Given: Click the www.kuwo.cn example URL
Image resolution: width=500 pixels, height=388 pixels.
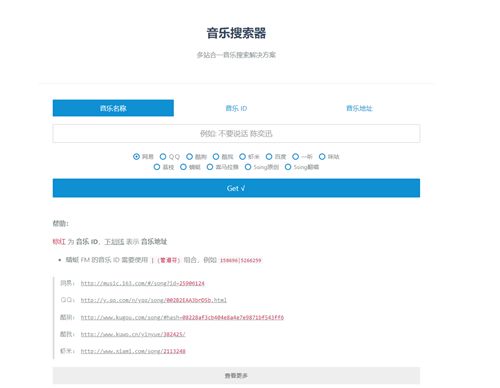Looking at the screenshot, I should click(x=133, y=334).
